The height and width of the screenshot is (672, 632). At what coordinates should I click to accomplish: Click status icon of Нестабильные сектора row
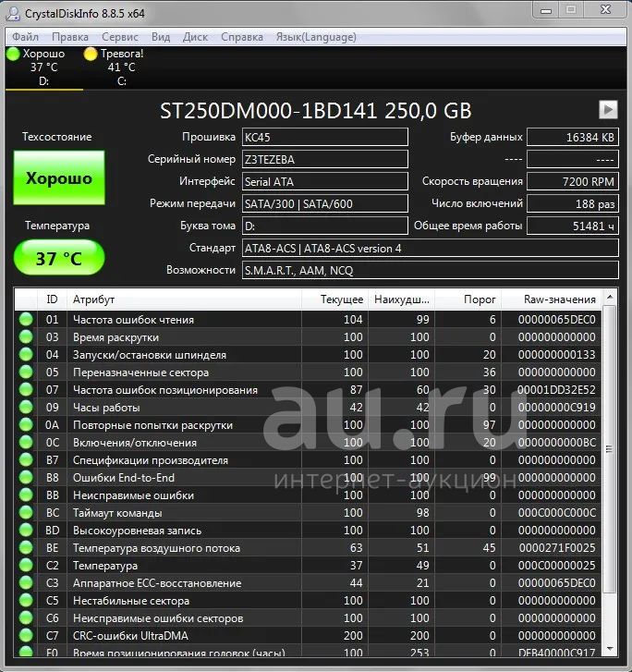26,601
